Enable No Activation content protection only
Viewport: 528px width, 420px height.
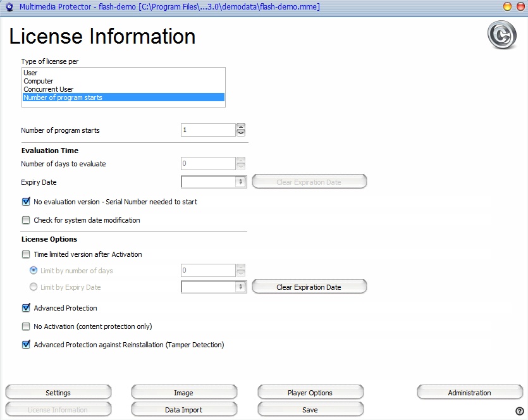(26, 326)
